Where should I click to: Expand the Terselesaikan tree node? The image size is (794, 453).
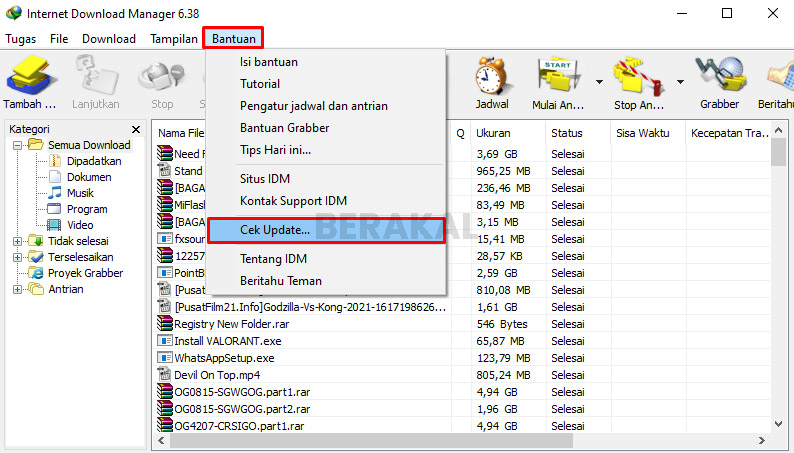(17, 257)
